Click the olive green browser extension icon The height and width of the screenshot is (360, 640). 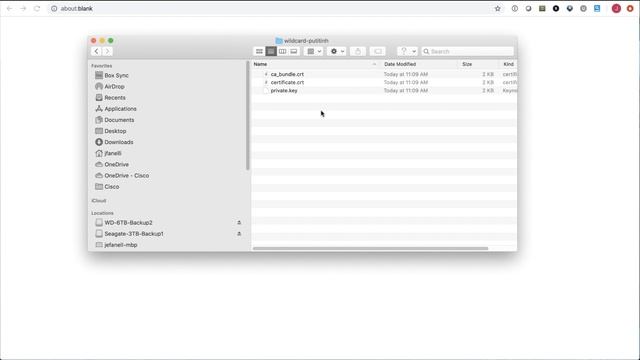(542, 9)
